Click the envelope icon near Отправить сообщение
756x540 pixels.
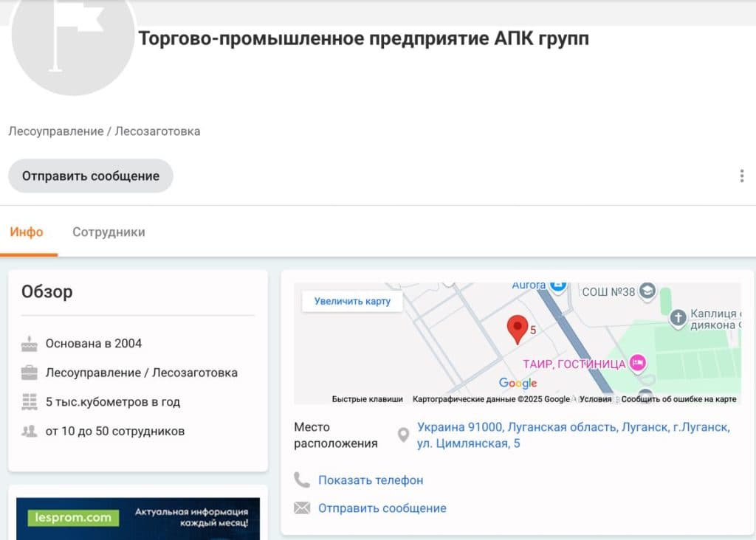pyautogui.click(x=302, y=508)
